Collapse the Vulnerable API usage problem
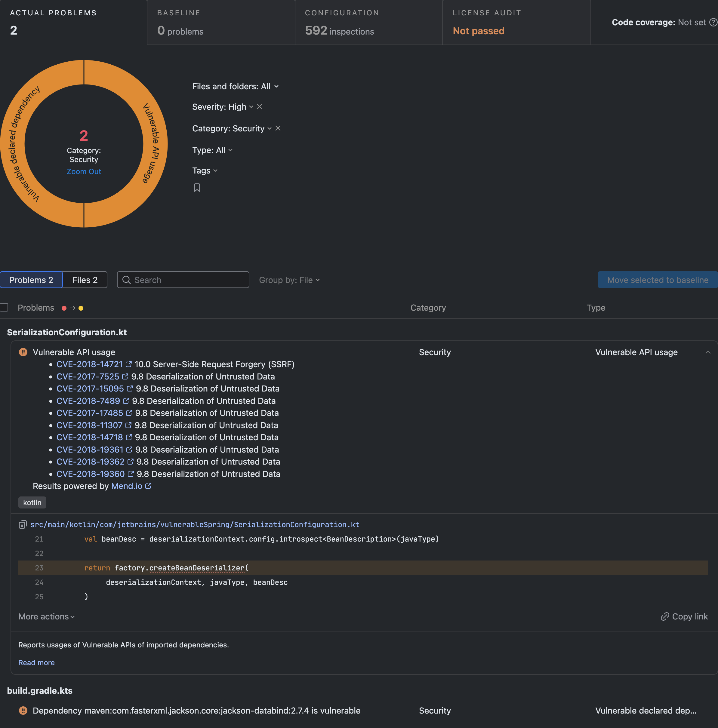Viewport: 718px width, 728px height. pos(708,352)
